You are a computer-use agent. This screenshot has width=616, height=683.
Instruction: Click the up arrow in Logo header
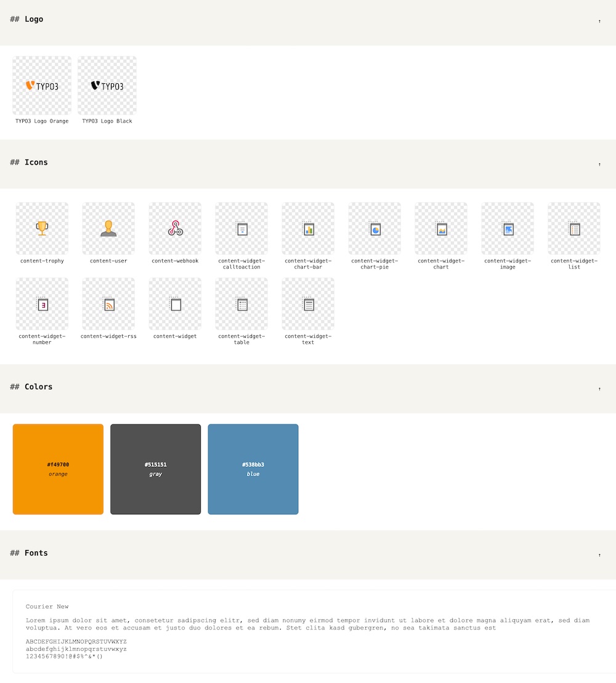point(599,21)
